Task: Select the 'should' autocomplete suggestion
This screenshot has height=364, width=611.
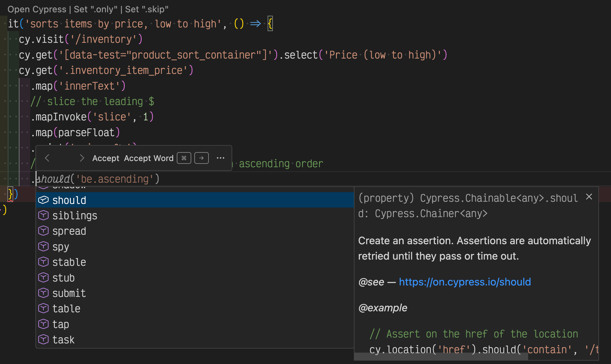Action: point(69,200)
